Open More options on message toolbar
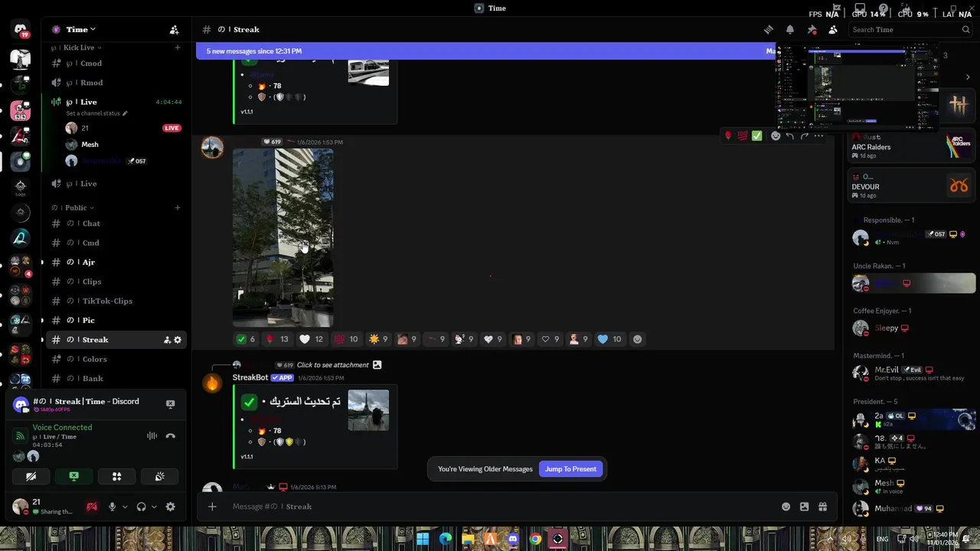This screenshot has height=551, width=980. (818, 136)
